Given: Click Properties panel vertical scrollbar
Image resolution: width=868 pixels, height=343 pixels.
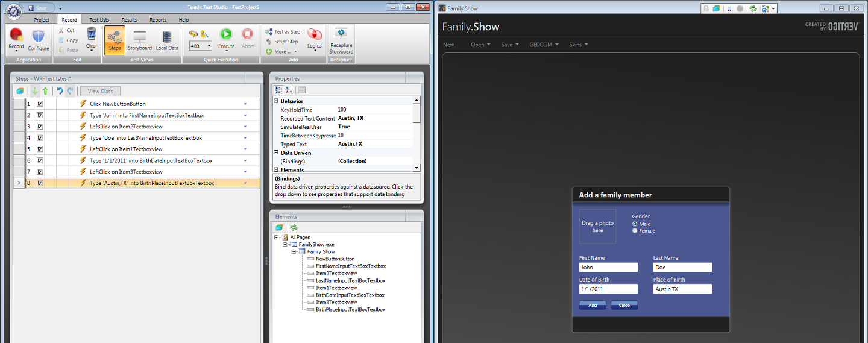Looking at the screenshot, I should [417, 134].
